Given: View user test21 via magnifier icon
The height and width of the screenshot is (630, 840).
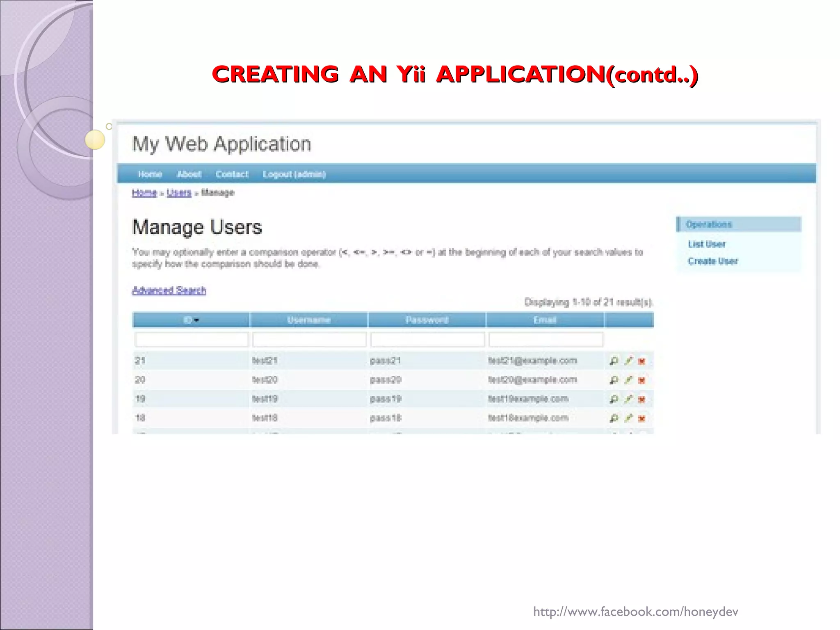Looking at the screenshot, I should (x=614, y=361).
